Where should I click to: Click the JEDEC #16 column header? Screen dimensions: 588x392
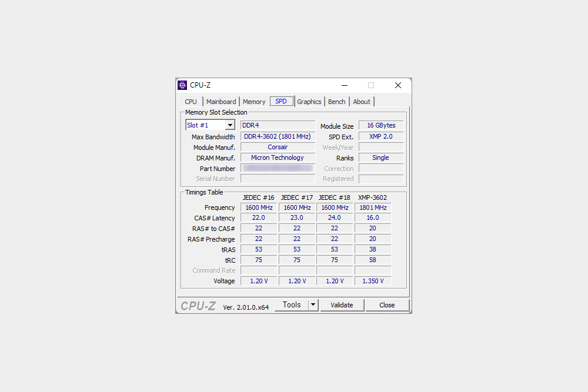(258, 197)
